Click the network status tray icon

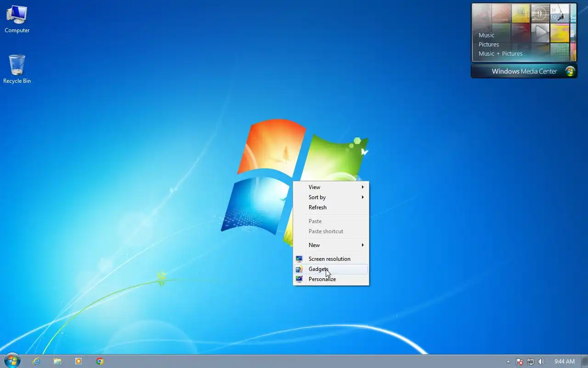pos(531,362)
